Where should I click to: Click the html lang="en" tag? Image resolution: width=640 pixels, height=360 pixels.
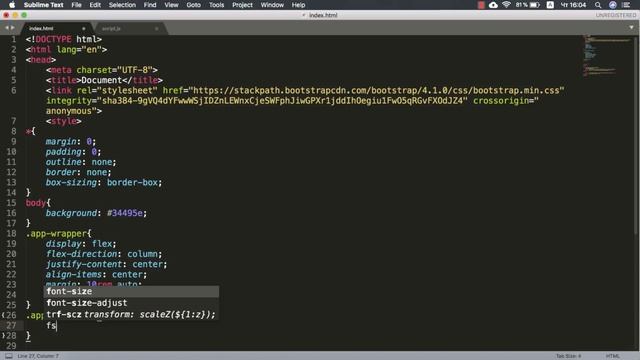pos(66,49)
